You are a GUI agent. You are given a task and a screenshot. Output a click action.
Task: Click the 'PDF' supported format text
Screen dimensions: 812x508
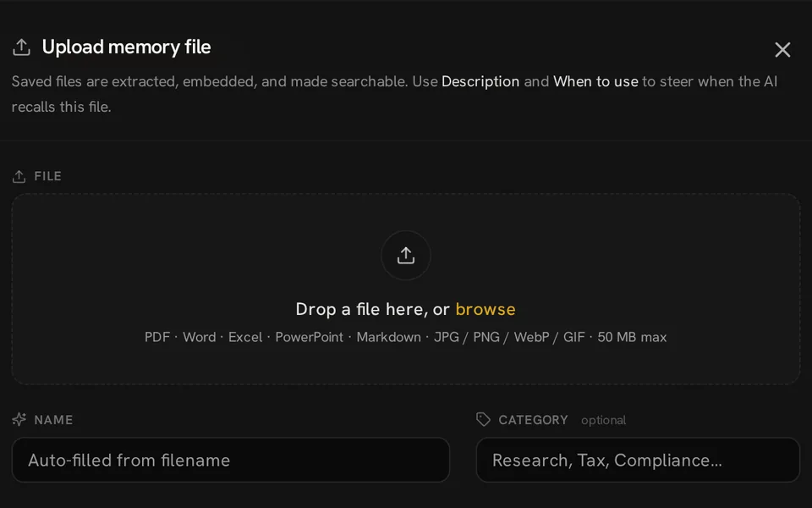coord(157,337)
